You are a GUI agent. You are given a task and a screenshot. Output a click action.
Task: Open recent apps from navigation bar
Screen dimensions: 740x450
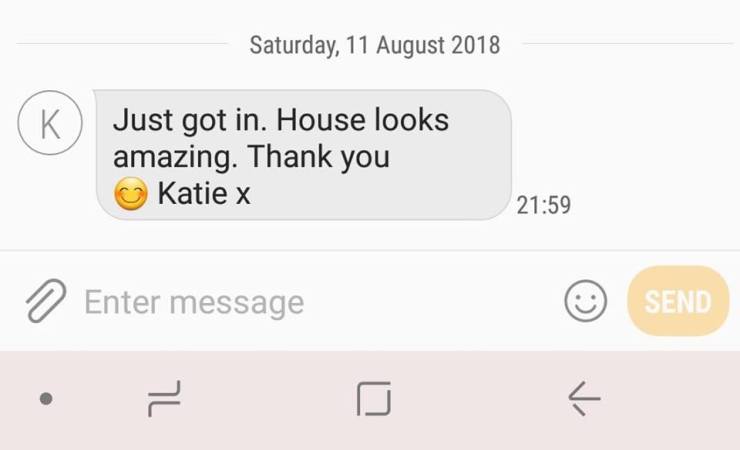point(164,399)
